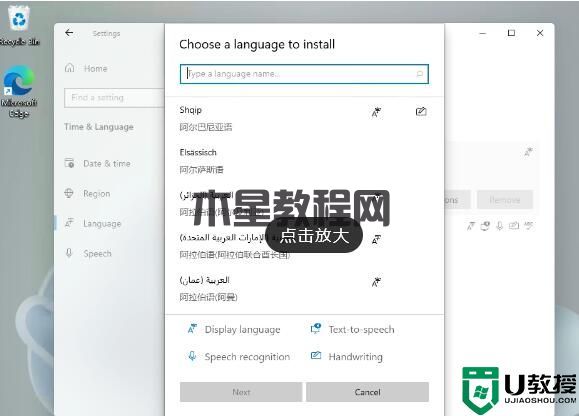Select Arabic (United Arab Emirates) language entry

[304, 246]
